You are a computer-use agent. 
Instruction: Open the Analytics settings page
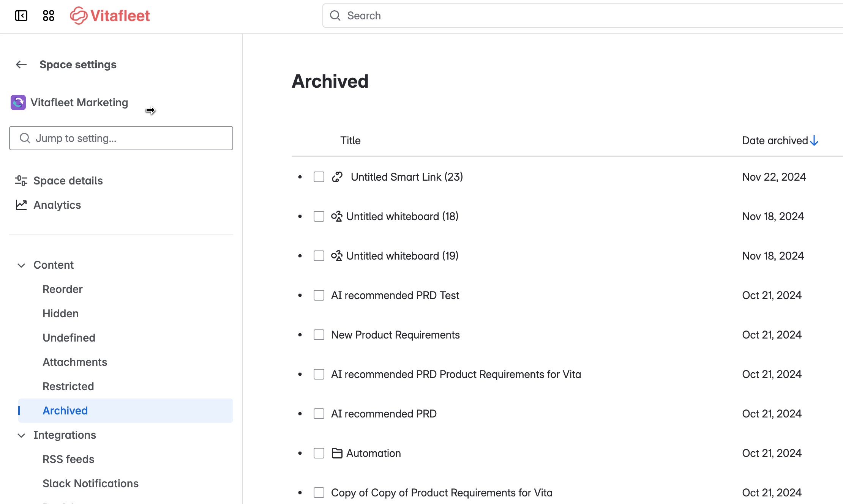[x=57, y=205]
